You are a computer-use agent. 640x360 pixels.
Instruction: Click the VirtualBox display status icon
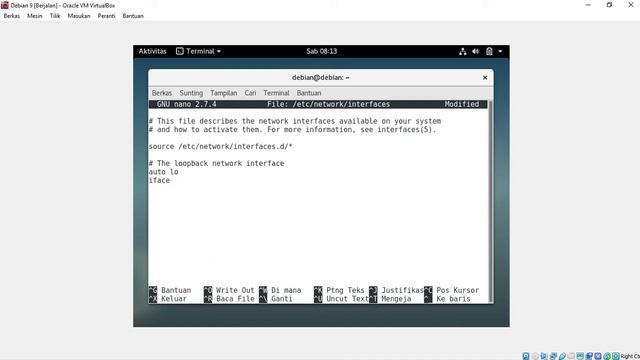pos(580,356)
